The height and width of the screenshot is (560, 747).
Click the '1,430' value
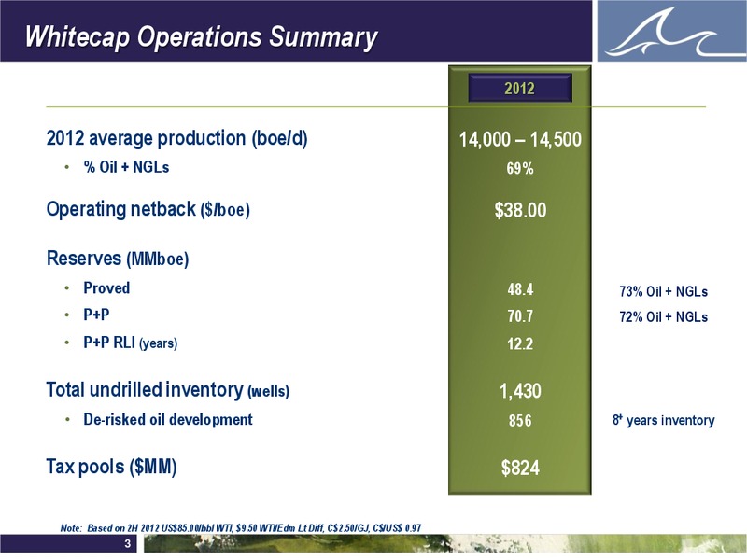[x=520, y=391]
